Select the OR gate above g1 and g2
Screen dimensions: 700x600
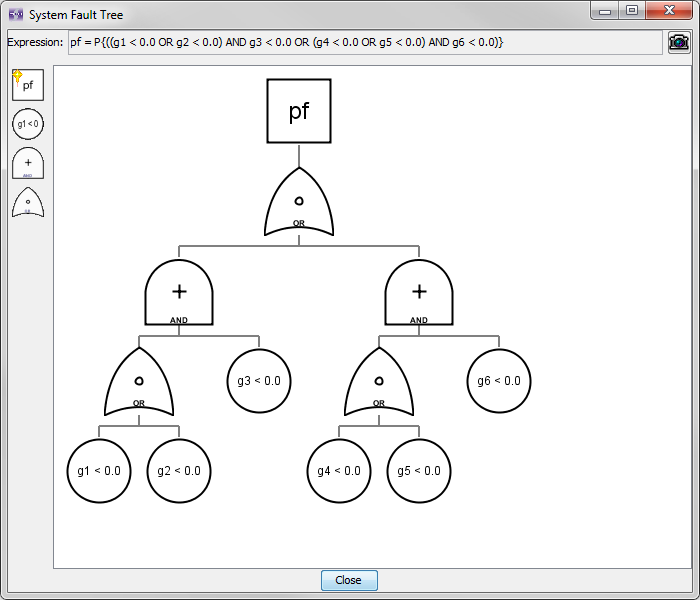point(139,382)
